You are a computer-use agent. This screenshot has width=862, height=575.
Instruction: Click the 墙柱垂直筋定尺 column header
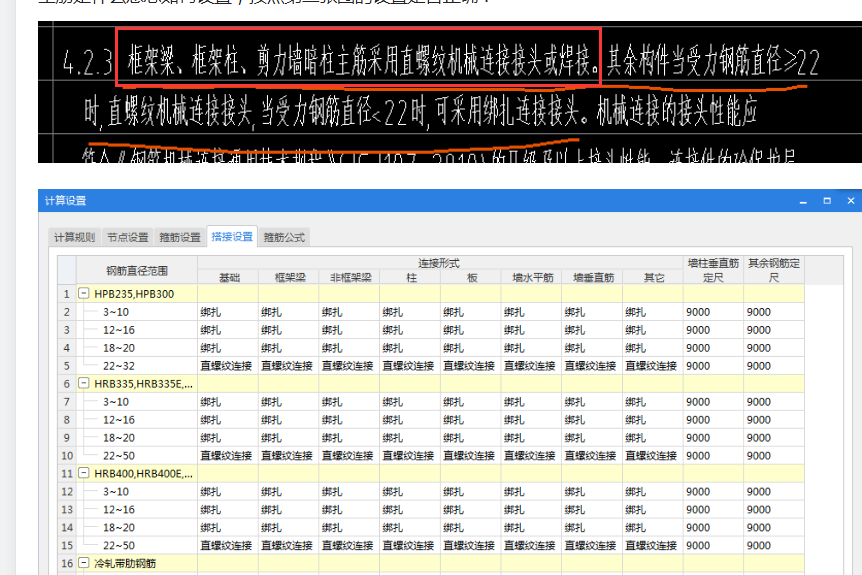coord(714,270)
